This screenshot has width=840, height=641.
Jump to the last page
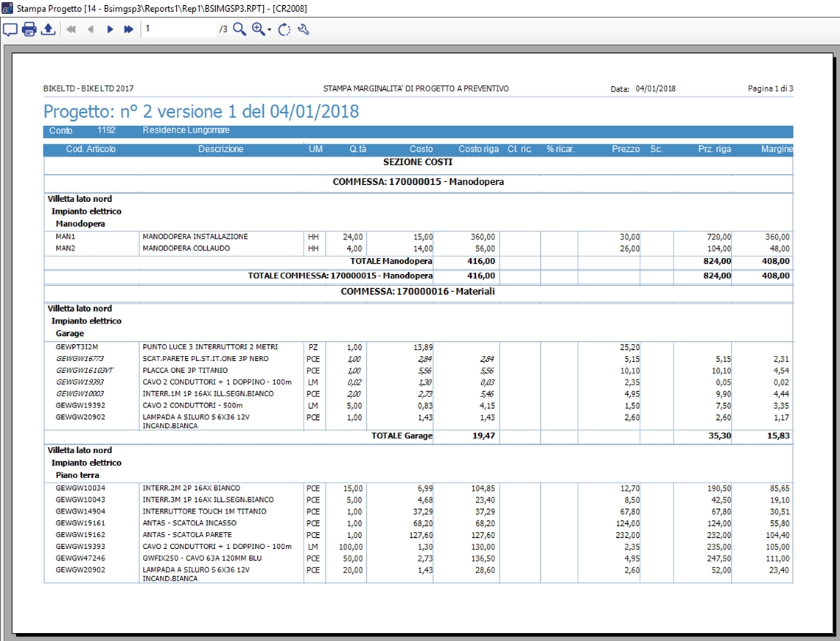(x=129, y=29)
